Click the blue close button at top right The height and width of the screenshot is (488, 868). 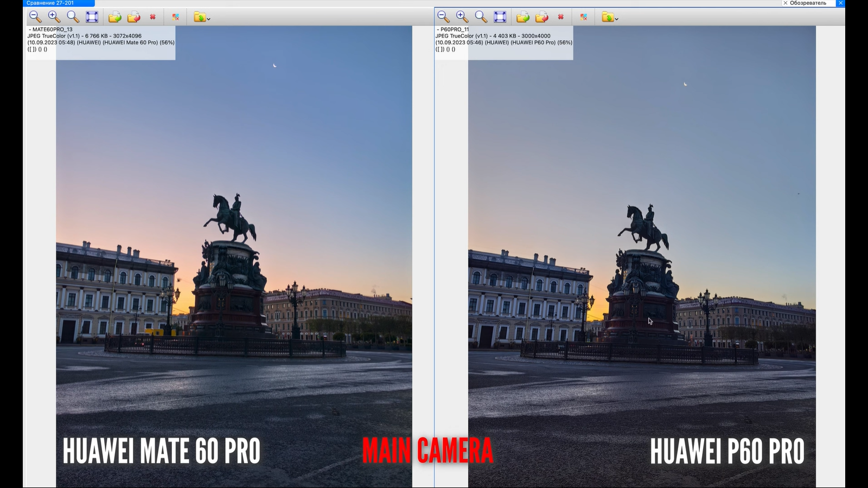[841, 3]
